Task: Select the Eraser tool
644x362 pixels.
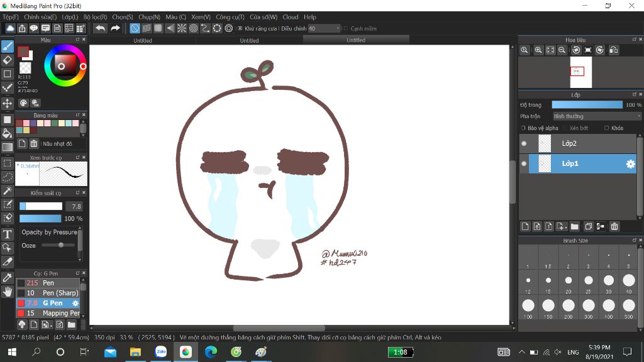Action: tap(8, 60)
